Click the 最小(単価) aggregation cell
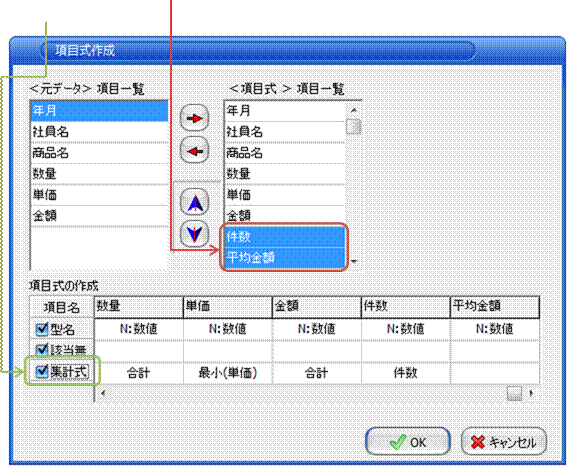 coord(228,373)
